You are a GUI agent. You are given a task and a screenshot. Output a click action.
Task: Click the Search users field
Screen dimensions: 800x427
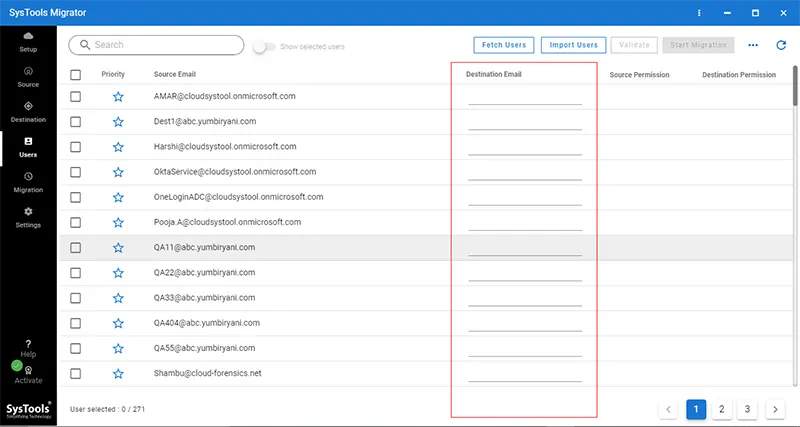point(156,45)
